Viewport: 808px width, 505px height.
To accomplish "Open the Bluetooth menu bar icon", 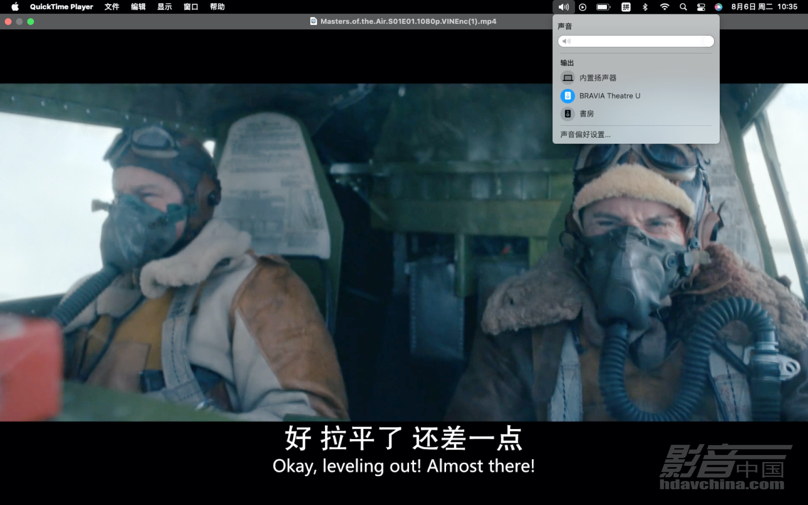I will 645,7.
